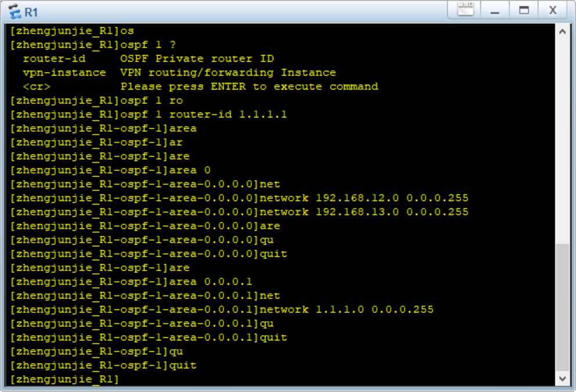576x392 pixels.
Task: Click the scroll down arrow of the terminal
Action: coord(561,379)
